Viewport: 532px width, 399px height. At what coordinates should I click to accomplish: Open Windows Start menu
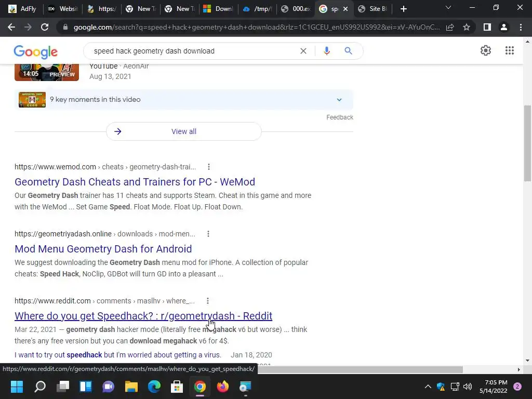pos(17,387)
